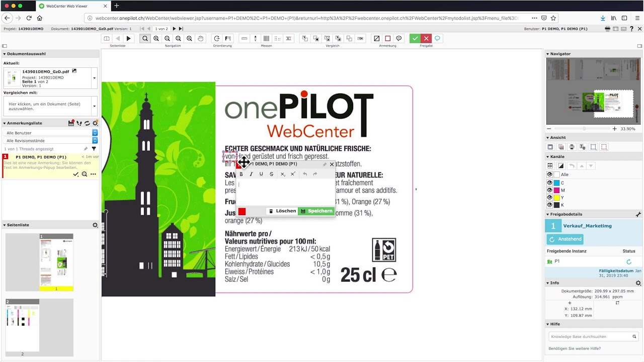
Task: Click the Anstehend status button
Action: click(x=566, y=239)
